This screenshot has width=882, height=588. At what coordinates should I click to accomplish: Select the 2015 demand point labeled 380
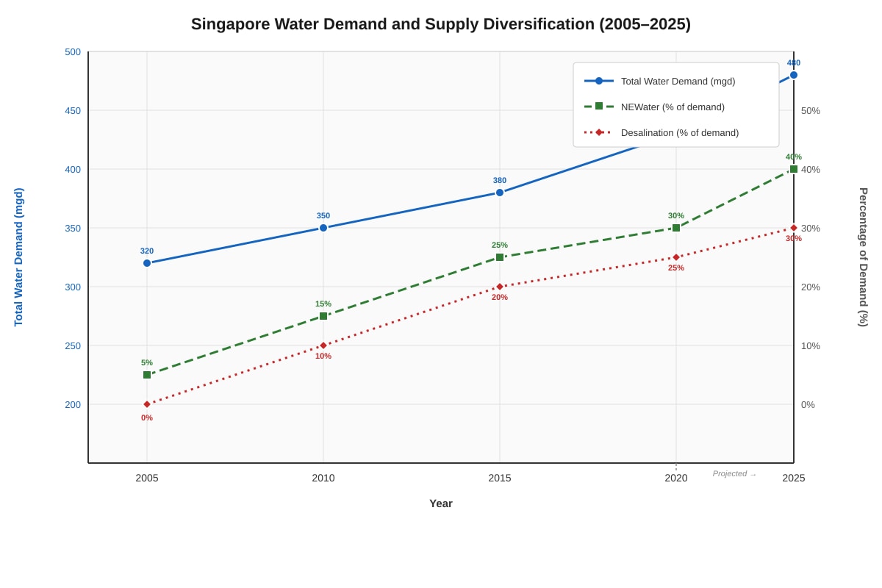click(500, 193)
